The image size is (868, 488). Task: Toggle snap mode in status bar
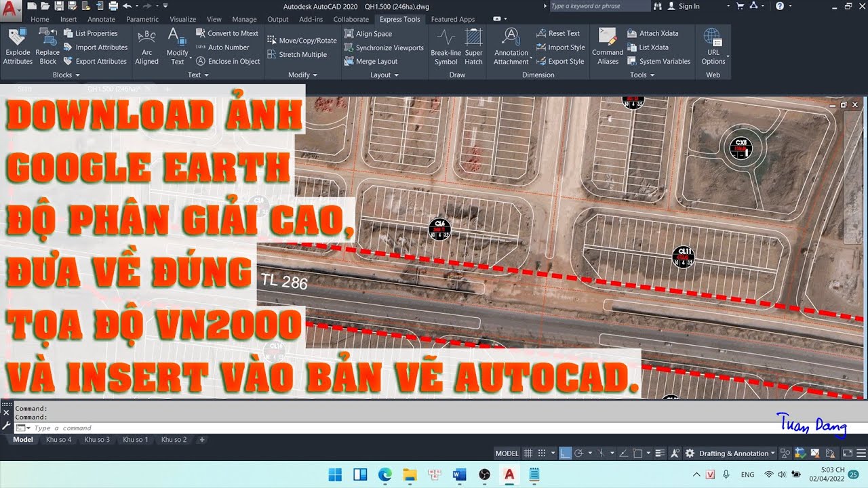(542, 453)
